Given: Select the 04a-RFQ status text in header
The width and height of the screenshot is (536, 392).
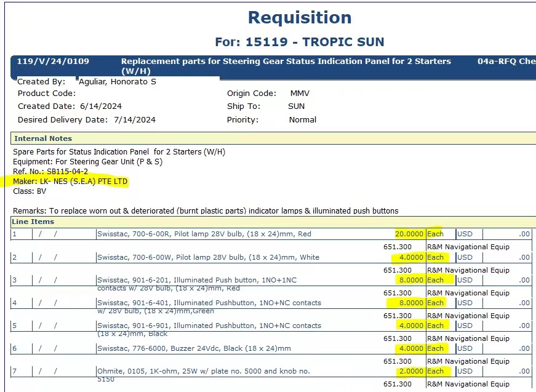Looking at the screenshot, I should tap(506, 62).
